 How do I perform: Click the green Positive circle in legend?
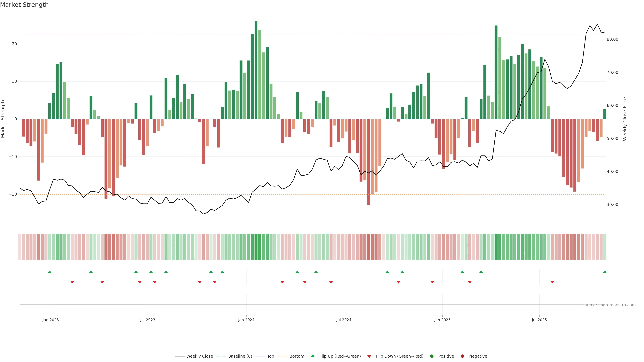432,356
